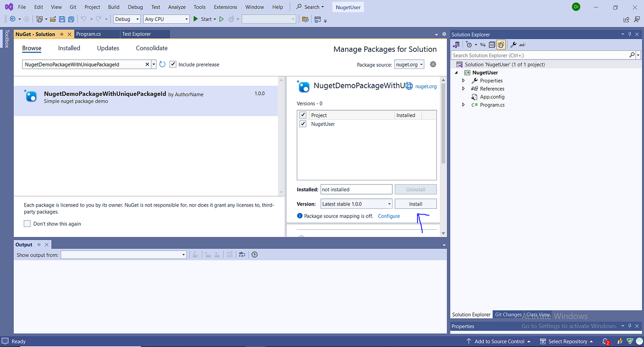644x347 pixels.
Task: Expand the References node for NugetUser
Action: [x=463, y=88]
